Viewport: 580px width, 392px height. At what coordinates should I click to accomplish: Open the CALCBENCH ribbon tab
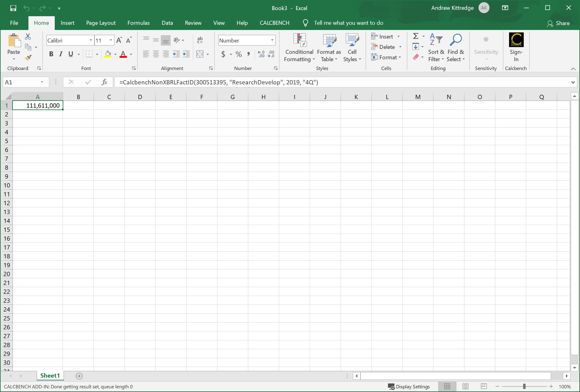click(x=274, y=23)
